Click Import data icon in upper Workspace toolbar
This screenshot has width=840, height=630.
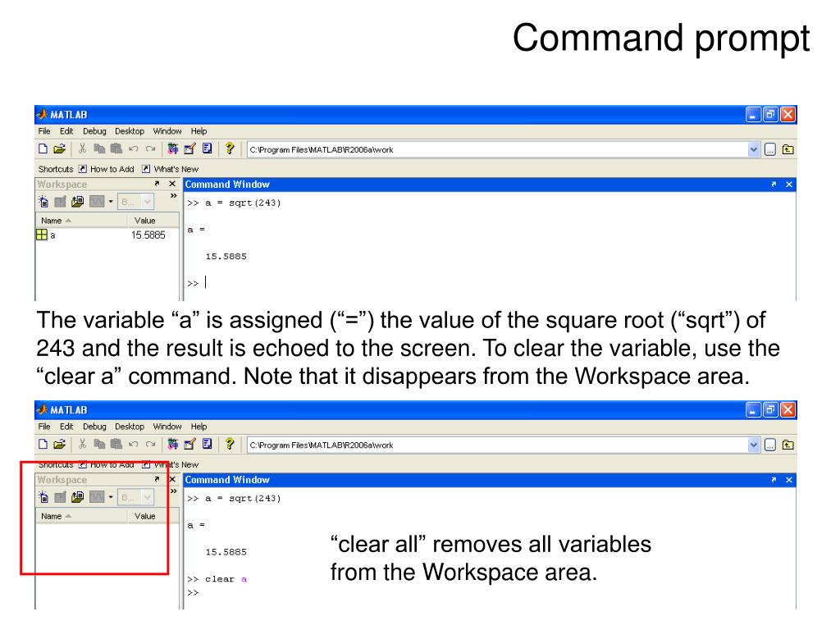[78, 202]
